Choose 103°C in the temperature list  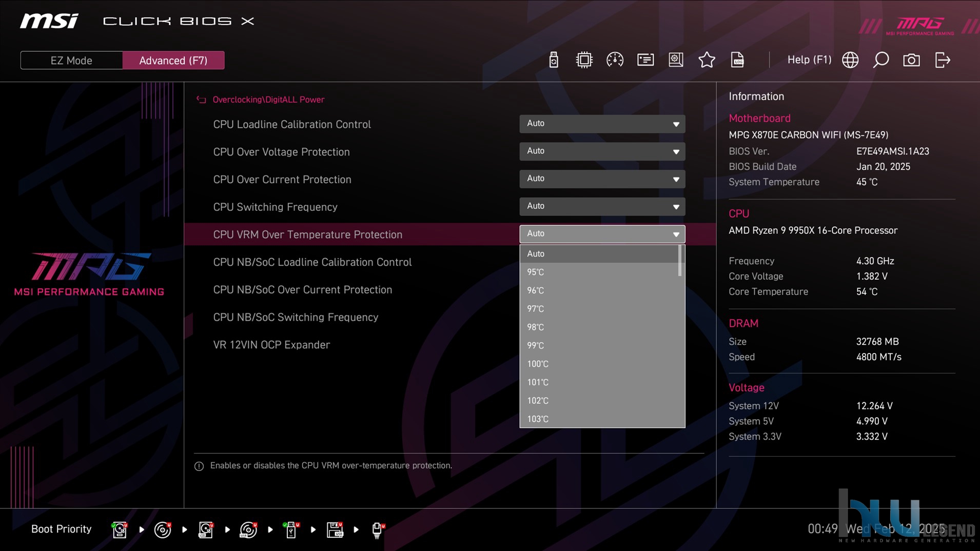599,419
